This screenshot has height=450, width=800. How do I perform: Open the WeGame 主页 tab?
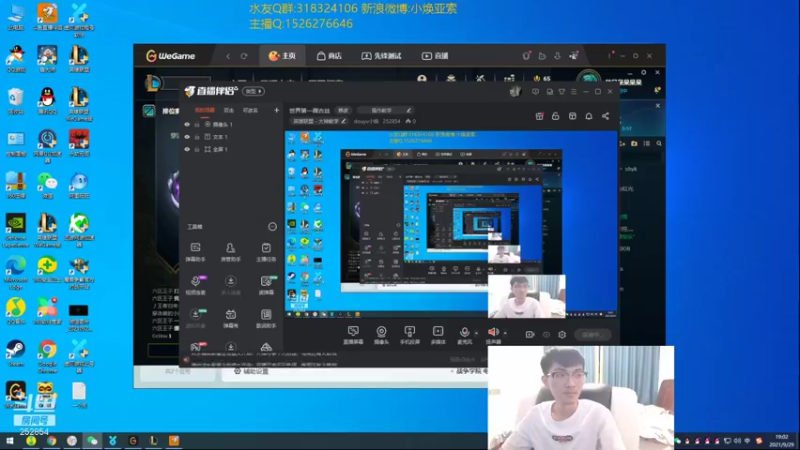click(282, 56)
